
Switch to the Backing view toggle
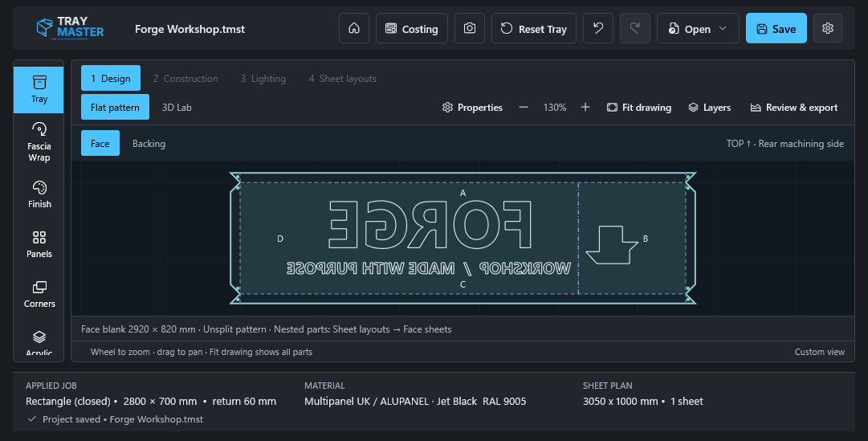click(x=149, y=144)
